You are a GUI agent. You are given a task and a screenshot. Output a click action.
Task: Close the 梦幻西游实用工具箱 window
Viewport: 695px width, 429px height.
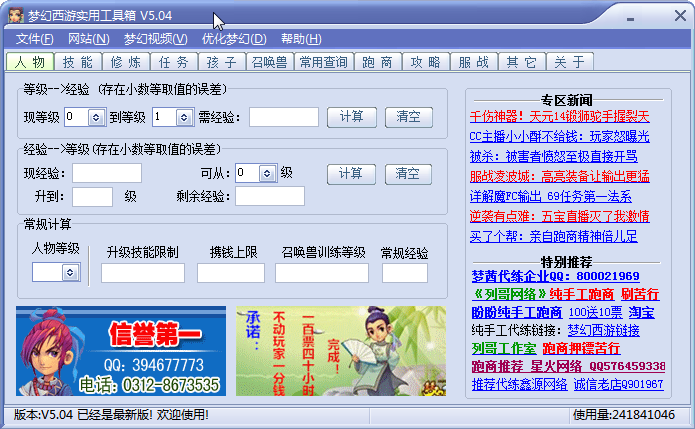tap(680, 16)
